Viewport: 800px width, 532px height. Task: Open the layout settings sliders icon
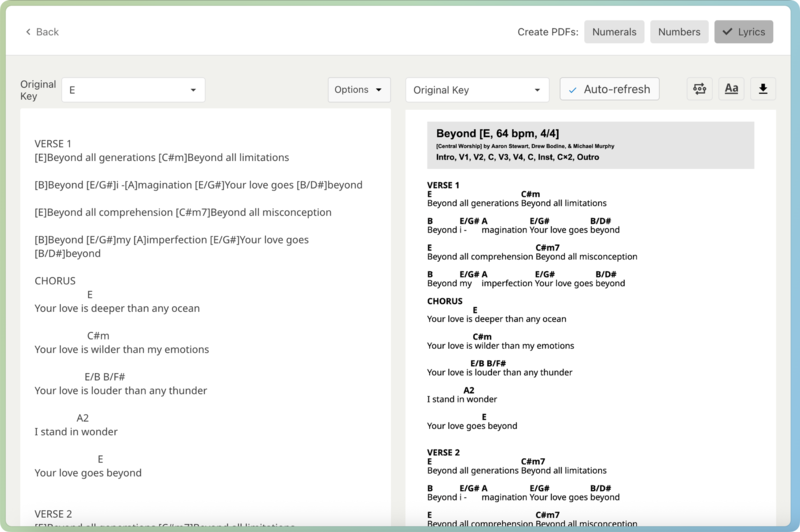(x=699, y=89)
